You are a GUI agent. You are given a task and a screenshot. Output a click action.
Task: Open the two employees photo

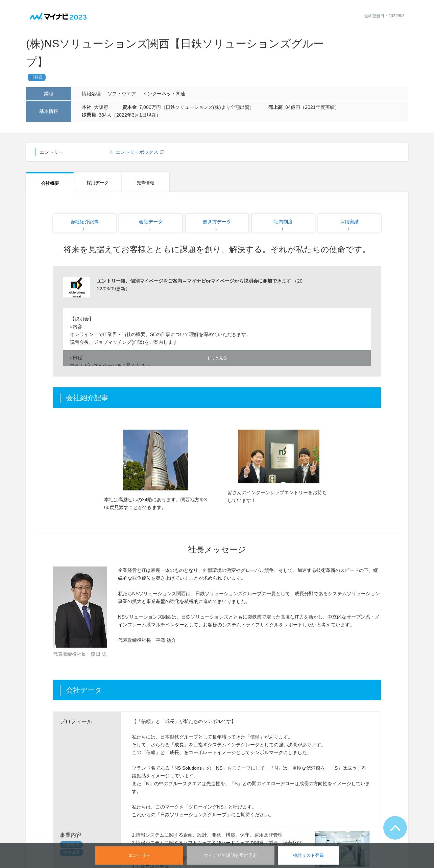279,456
